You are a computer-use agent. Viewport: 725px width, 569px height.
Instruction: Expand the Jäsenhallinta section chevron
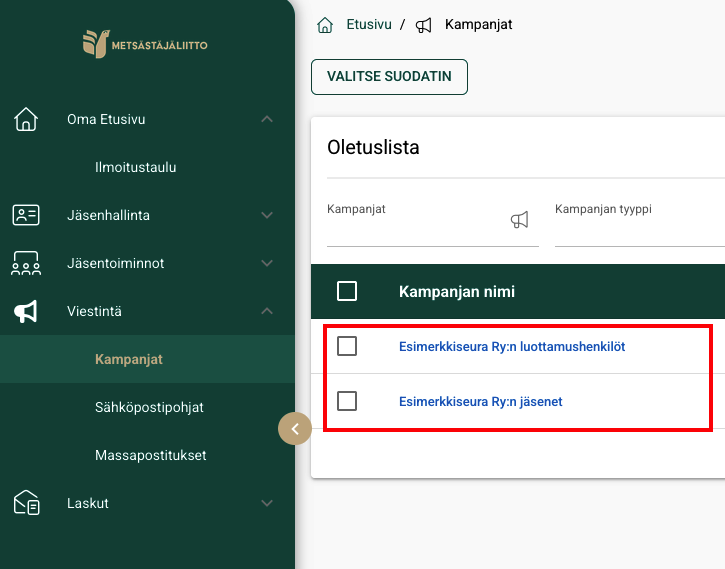coord(267,215)
